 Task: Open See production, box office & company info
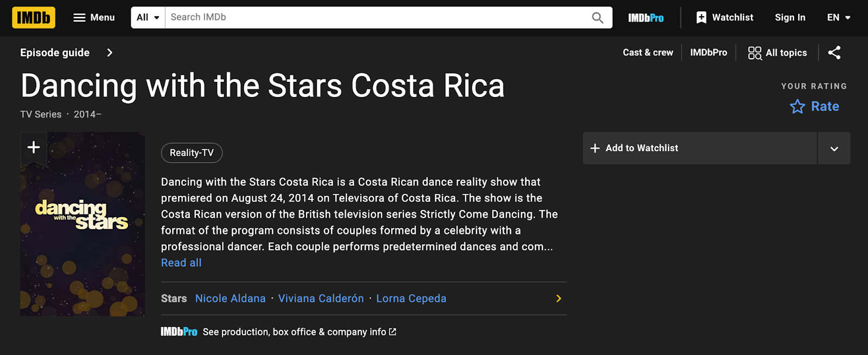(299, 332)
